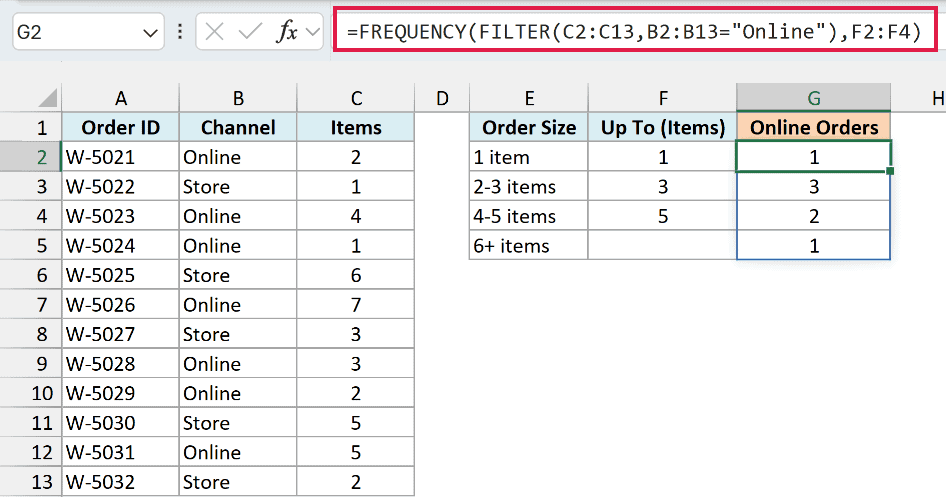Select column A header
The image size is (946, 497).
pyautogui.click(x=121, y=98)
